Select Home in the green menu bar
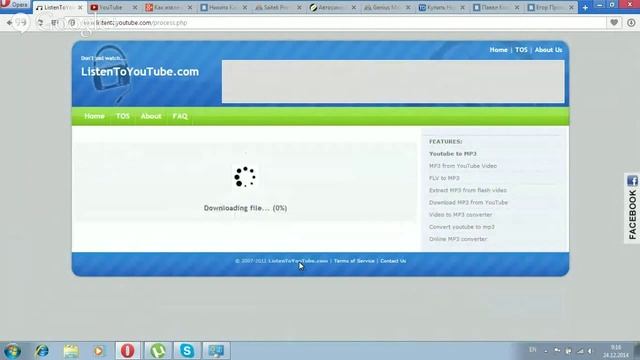This screenshot has height=360, width=640. 94,116
